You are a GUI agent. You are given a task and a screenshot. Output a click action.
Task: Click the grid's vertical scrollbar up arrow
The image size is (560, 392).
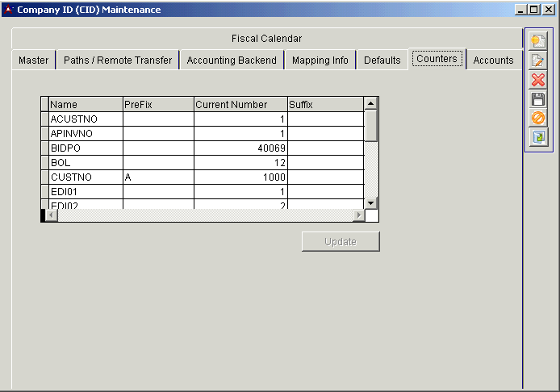coord(371,103)
